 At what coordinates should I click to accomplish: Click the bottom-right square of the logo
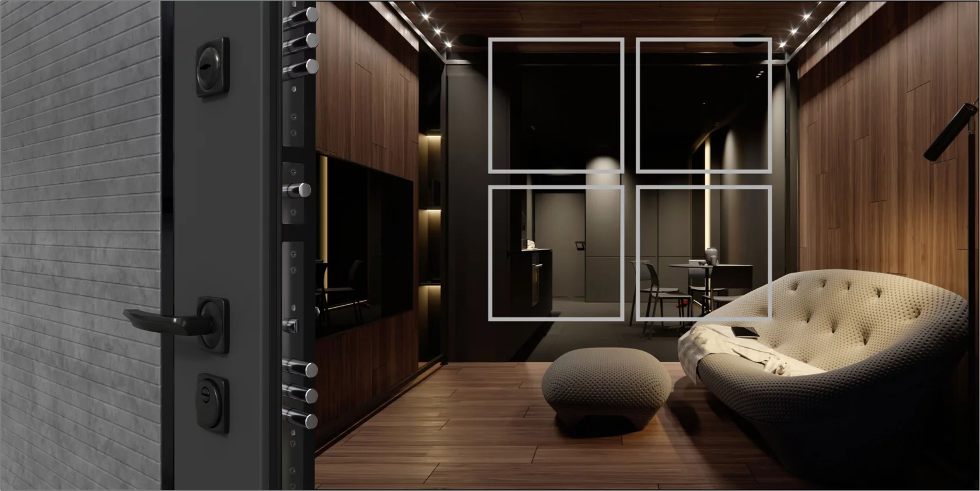(703, 253)
